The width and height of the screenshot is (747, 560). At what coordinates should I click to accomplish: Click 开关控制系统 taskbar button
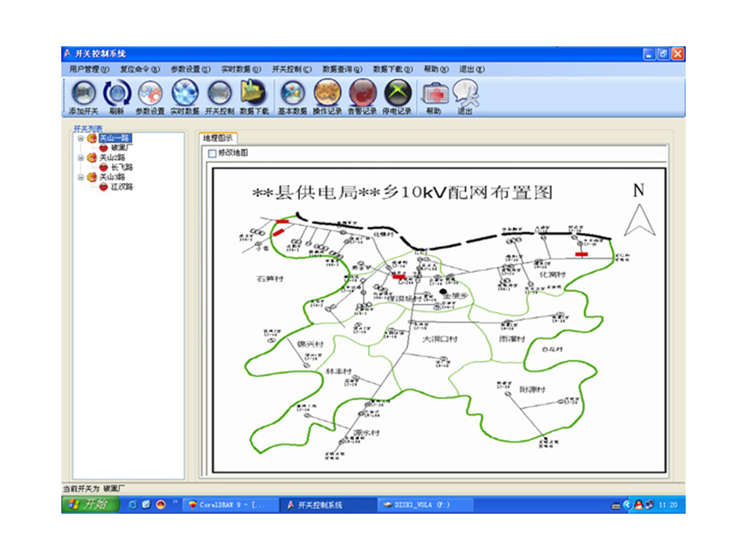point(328,505)
